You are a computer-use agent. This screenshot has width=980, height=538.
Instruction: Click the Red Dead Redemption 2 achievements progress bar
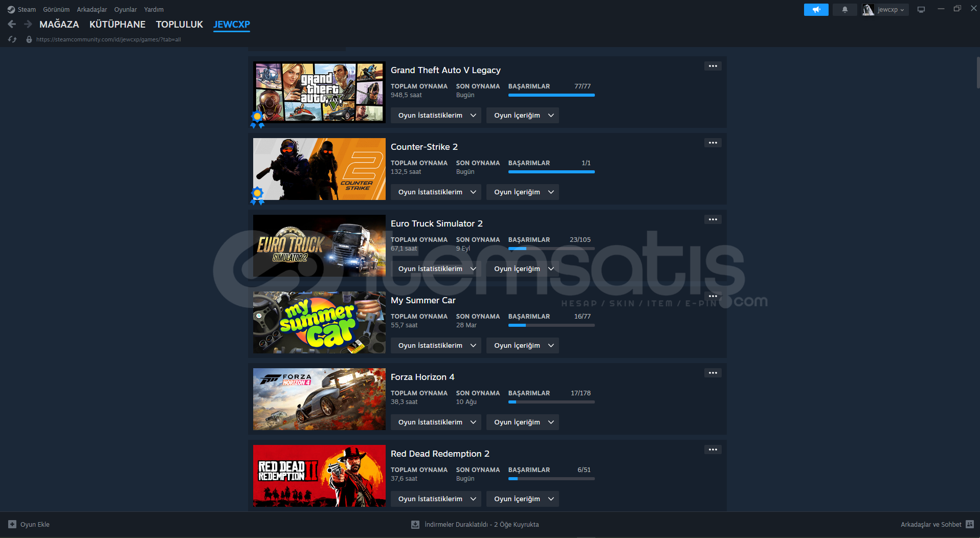point(551,479)
